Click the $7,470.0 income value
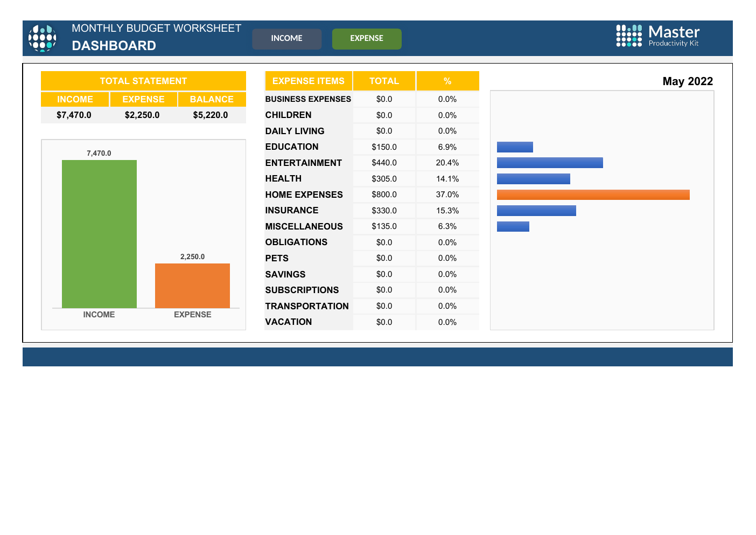756x535 pixels. 74,115
